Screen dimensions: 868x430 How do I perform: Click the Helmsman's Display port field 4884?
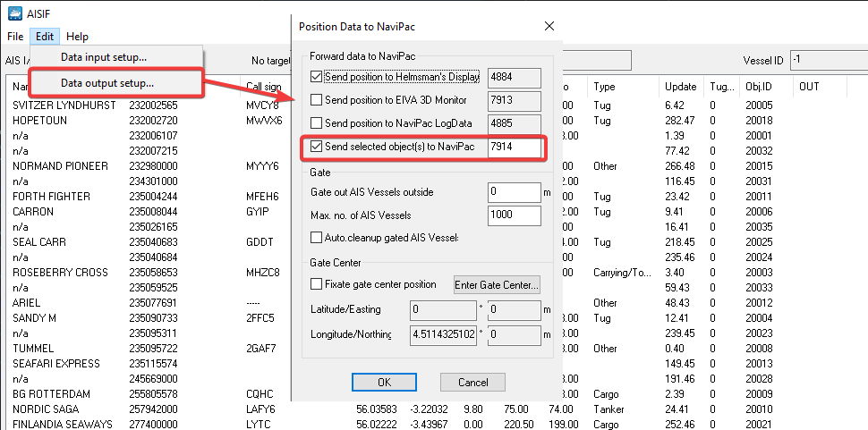[515, 78]
